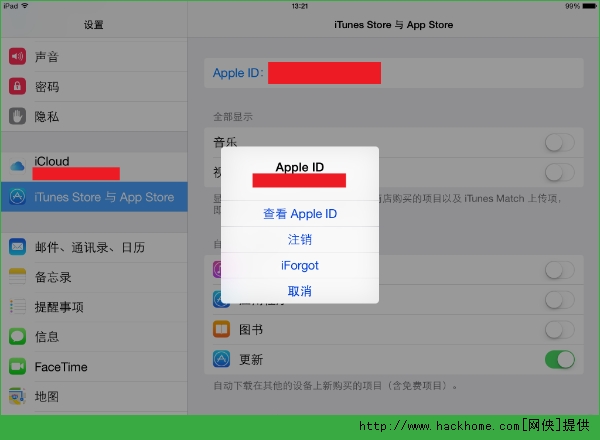600x440 pixels.
Task: Open 备忘录 settings
Action: coord(94,277)
